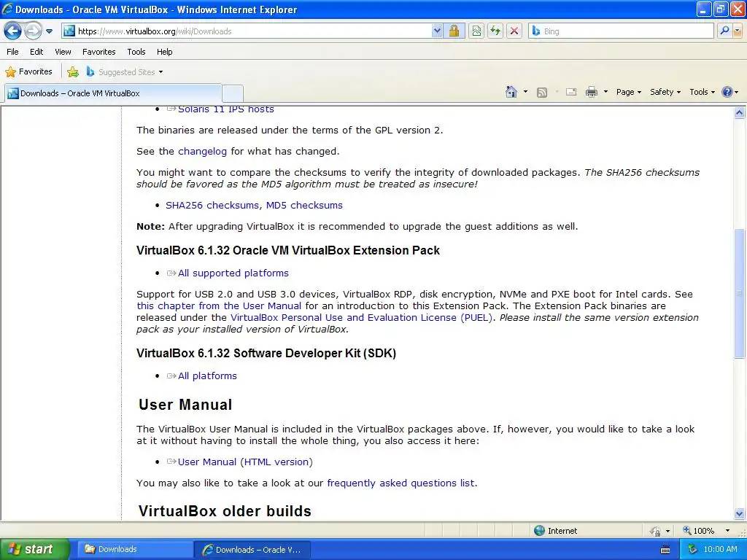Open the Favorites menu in the menu bar
The height and width of the screenshot is (560, 747).
99,52
